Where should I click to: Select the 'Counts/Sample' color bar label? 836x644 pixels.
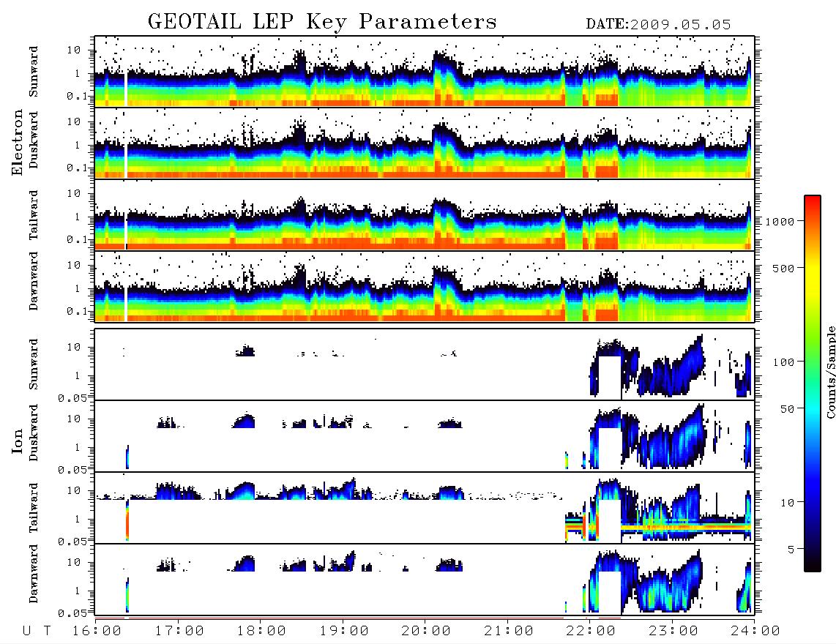[x=830, y=372]
